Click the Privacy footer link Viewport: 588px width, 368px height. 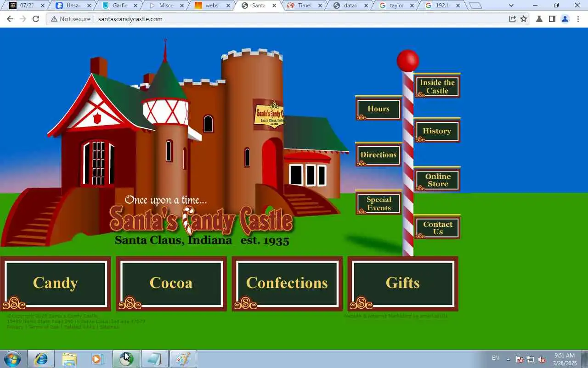pyautogui.click(x=15, y=327)
